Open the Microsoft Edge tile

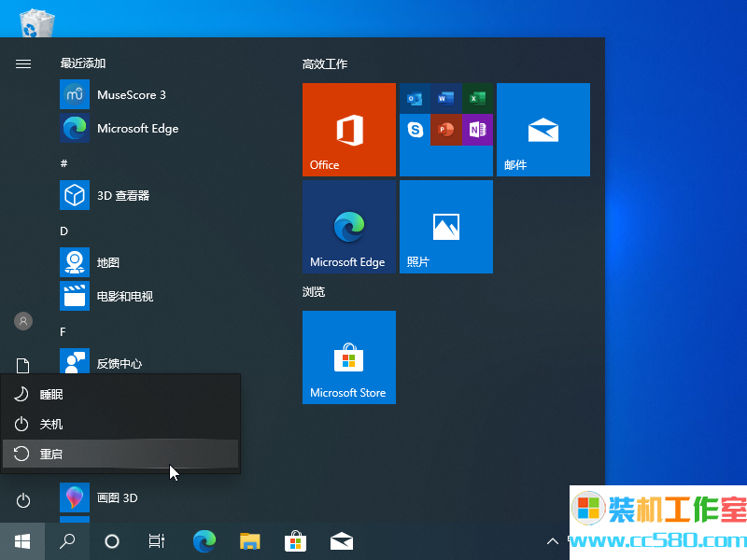tap(349, 227)
